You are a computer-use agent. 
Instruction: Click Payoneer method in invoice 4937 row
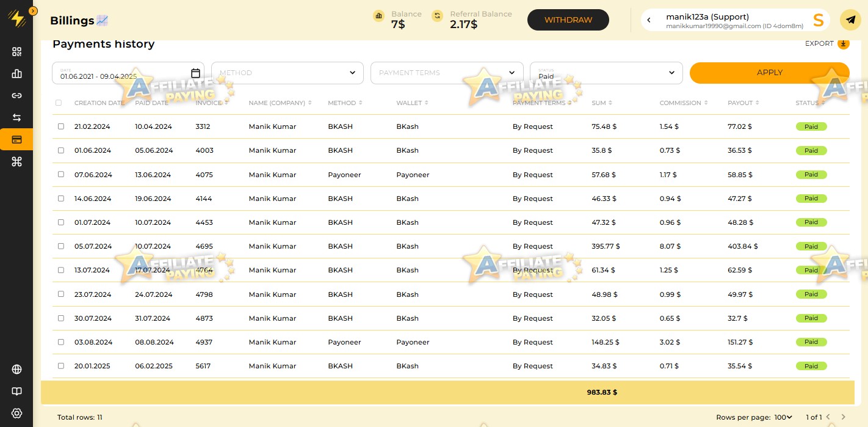344,342
